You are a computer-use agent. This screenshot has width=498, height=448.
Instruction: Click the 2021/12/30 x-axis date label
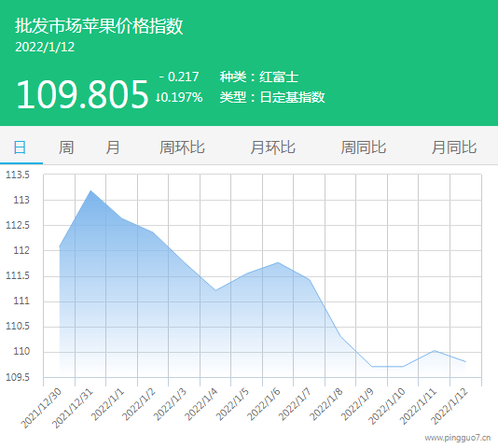[x=41, y=408]
